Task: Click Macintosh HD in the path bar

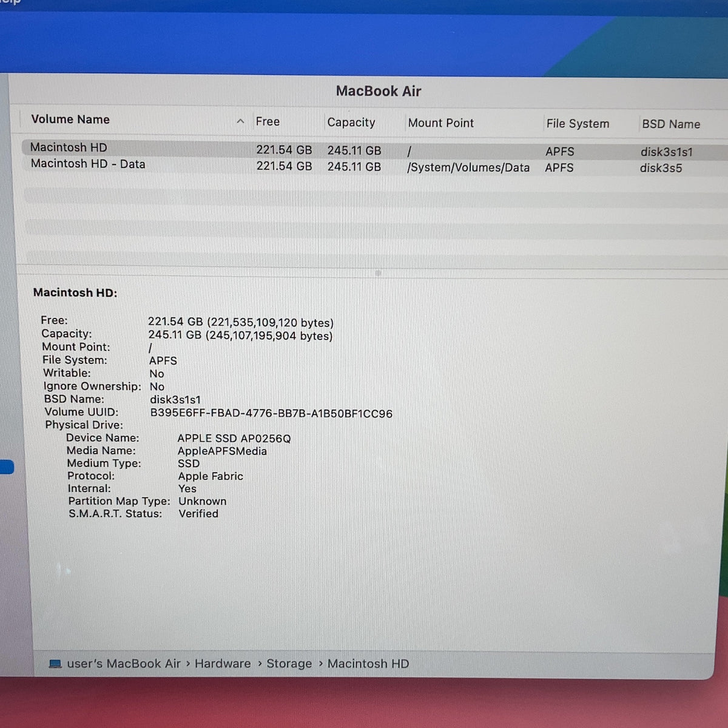Action: point(368,664)
